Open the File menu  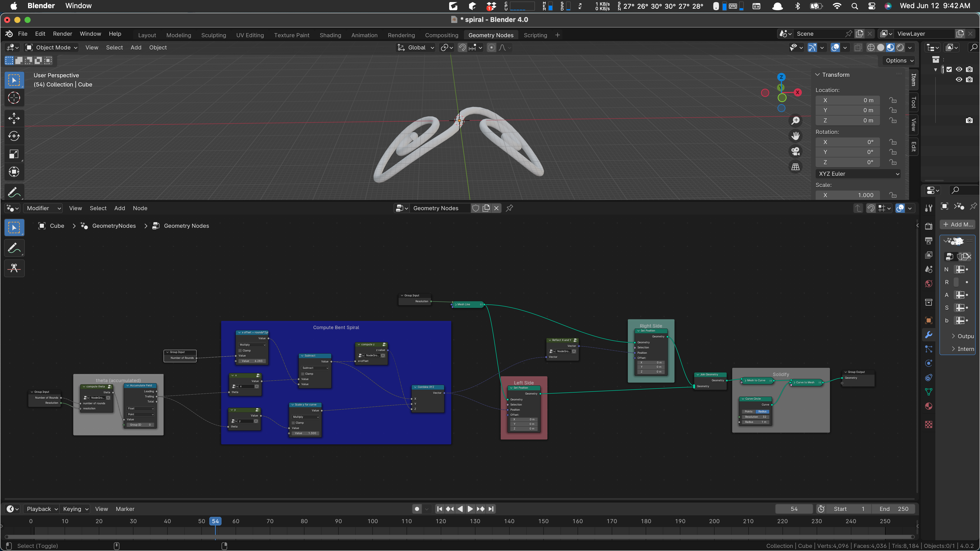click(x=23, y=33)
